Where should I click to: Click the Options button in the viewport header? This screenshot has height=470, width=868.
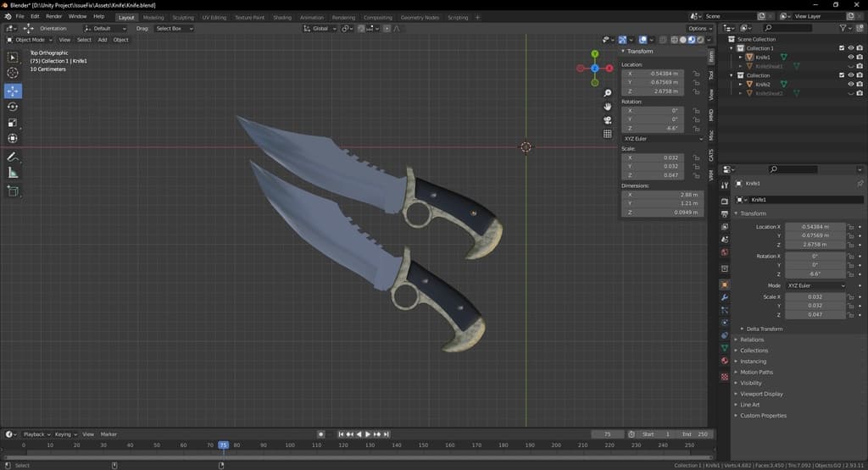coord(699,28)
